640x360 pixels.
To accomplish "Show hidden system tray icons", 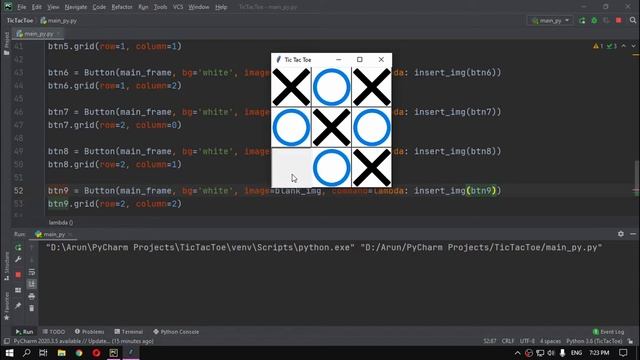I will pyautogui.click(x=518, y=353).
